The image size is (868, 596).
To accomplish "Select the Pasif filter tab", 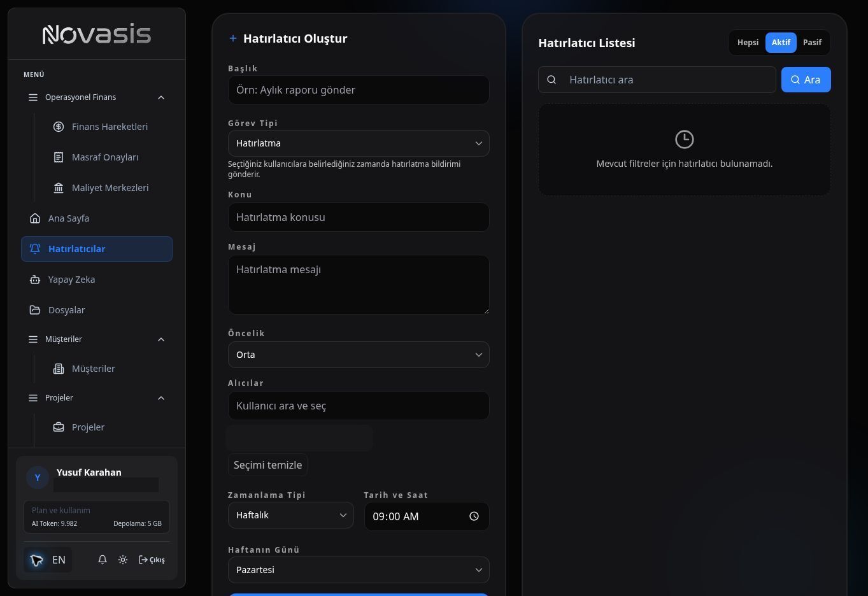I will 812,43.
